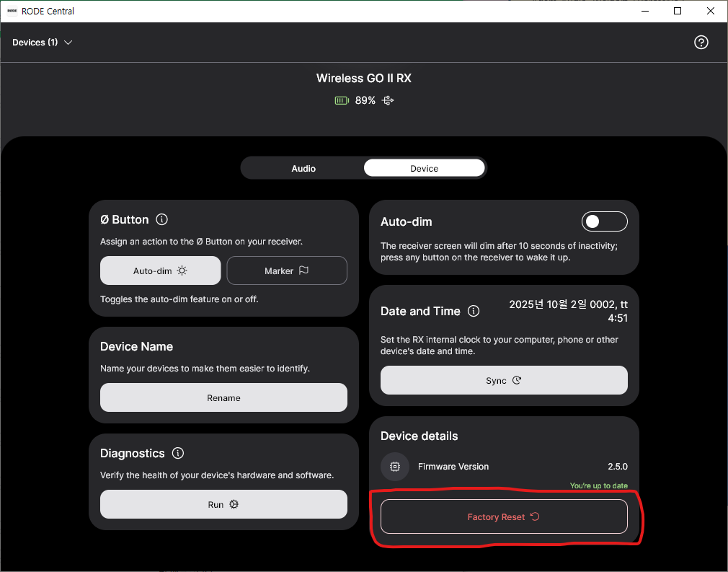The height and width of the screenshot is (572, 728).
Task: Click the green battery level icon
Action: (x=342, y=101)
